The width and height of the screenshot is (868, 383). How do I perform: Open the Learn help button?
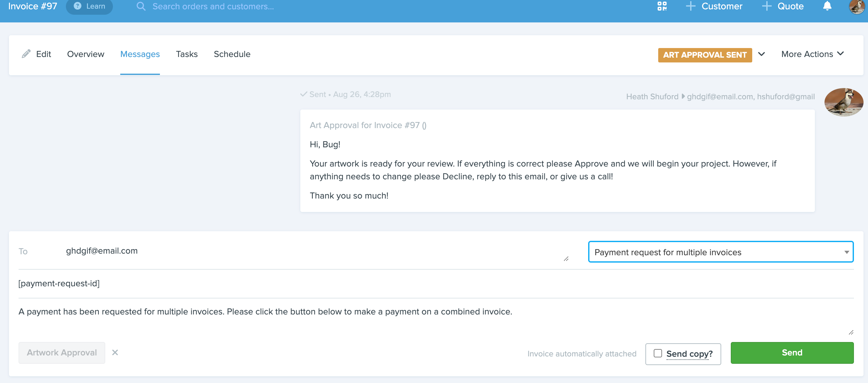click(x=89, y=6)
